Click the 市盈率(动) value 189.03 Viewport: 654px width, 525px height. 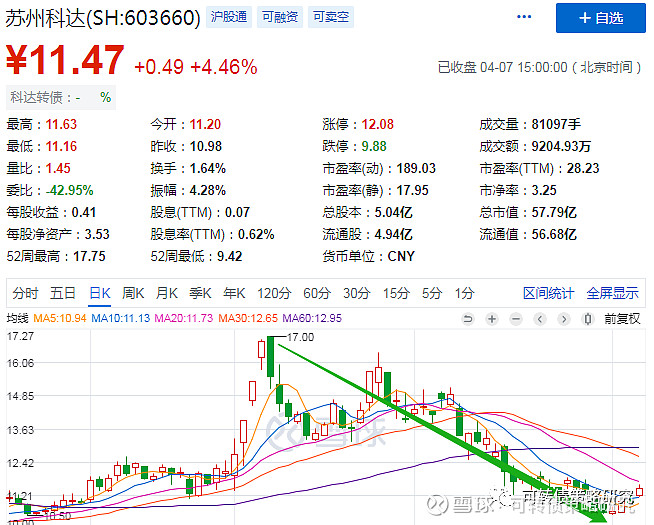[416, 168]
